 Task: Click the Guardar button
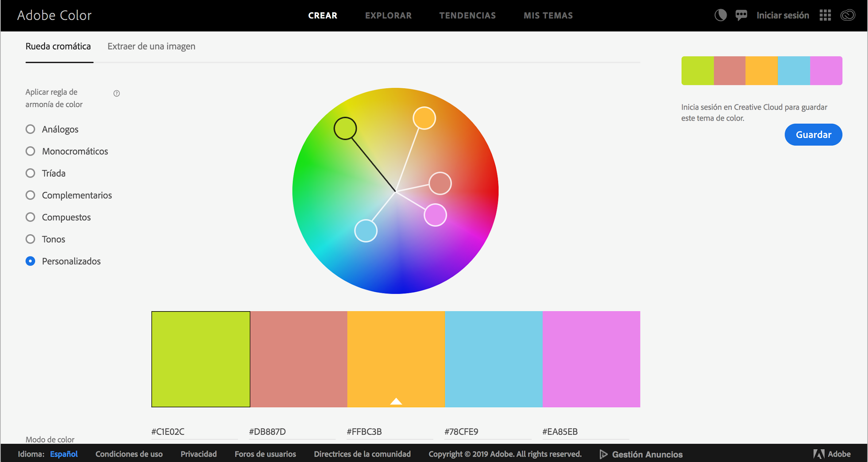(813, 135)
